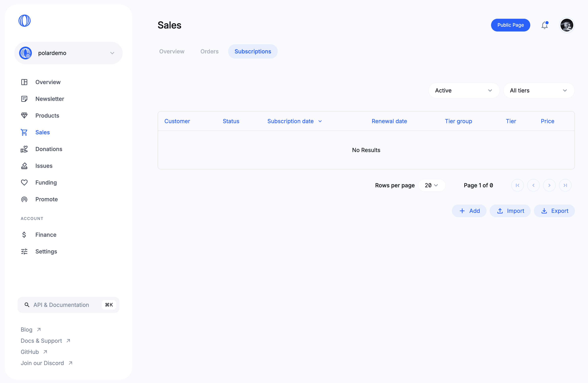The image size is (588, 383).
Task: Click the Promote broadcast icon
Action: [x=24, y=199]
